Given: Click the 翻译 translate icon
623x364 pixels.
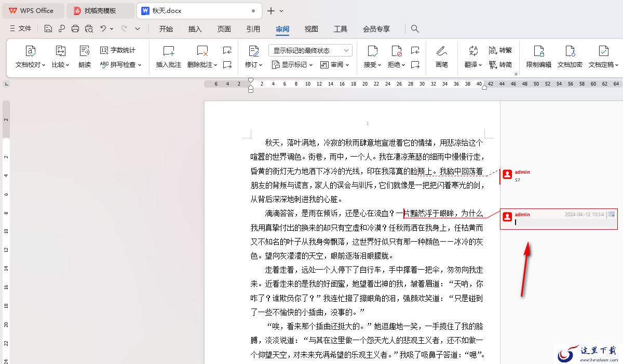Looking at the screenshot, I should (x=473, y=51).
